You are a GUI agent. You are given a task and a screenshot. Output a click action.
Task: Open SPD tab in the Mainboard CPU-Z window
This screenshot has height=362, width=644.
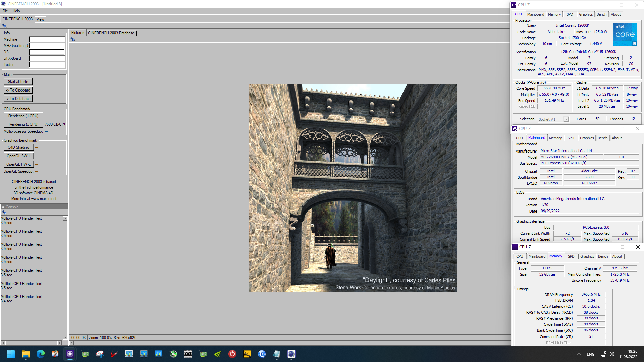coord(571,138)
